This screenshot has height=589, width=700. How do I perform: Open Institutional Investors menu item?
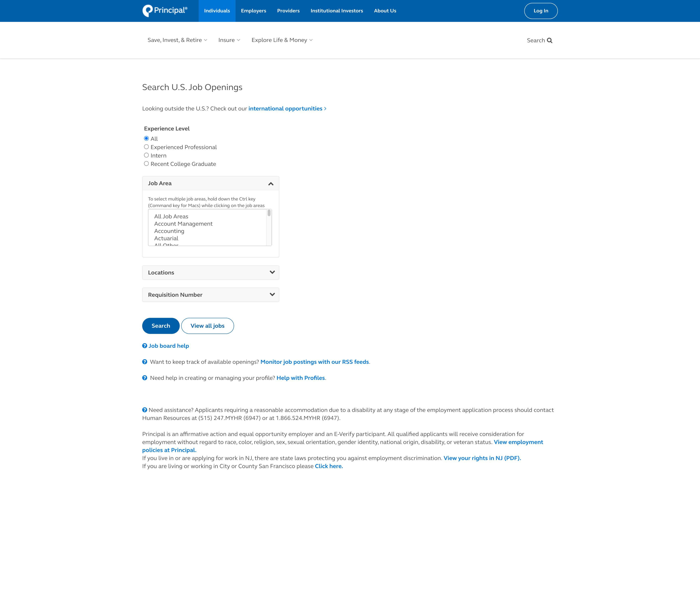coord(337,11)
